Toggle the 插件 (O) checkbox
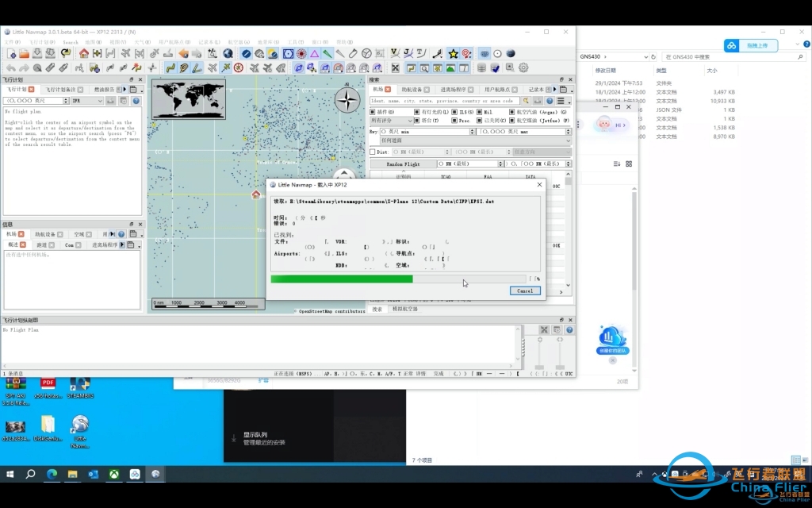Viewport: 812px width, 508px height. pyautogui.click(x=373, y=111)
